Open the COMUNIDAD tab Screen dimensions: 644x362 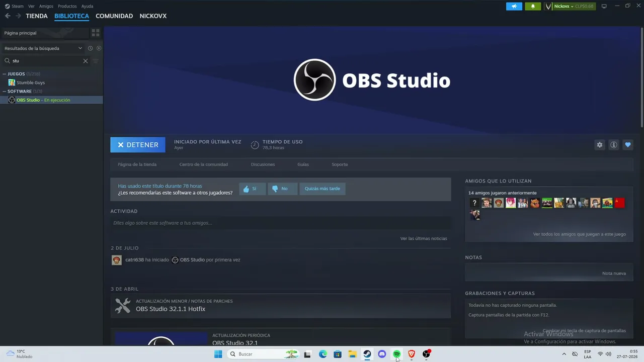coord(114,16)
